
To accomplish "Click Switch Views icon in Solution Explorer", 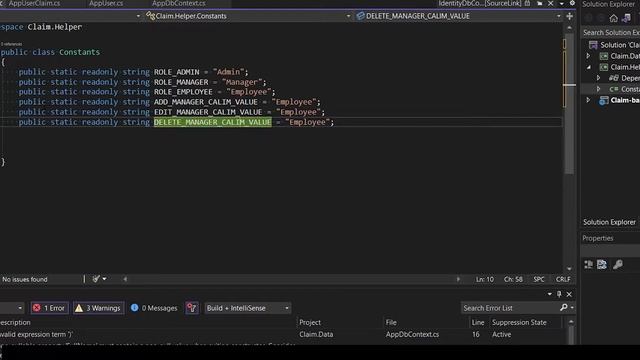I will coord(627,18).
